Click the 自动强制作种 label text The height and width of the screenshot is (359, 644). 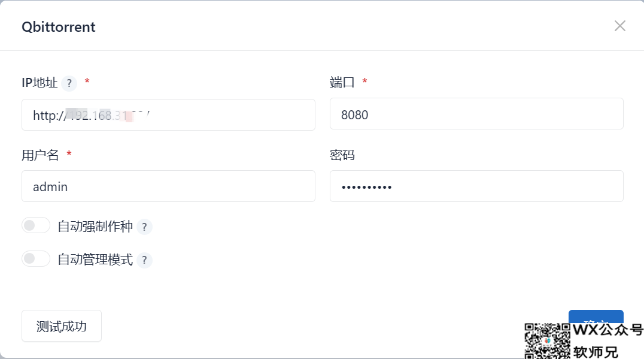pyautogui.click(x=95, y=227)
